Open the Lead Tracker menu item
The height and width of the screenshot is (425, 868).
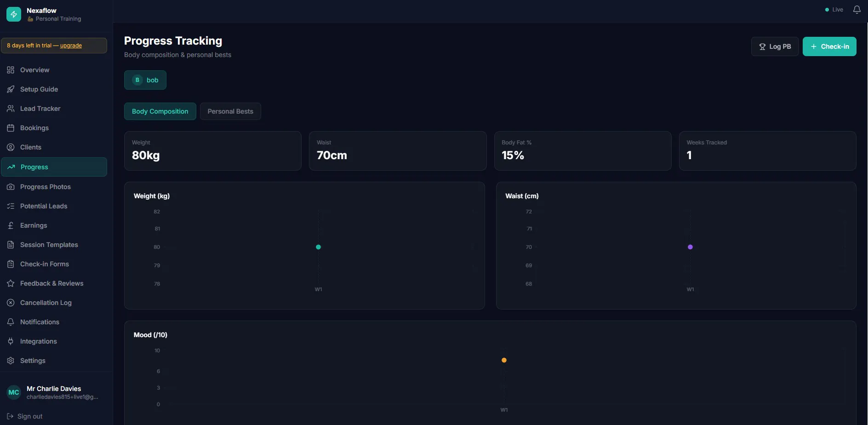54,109
